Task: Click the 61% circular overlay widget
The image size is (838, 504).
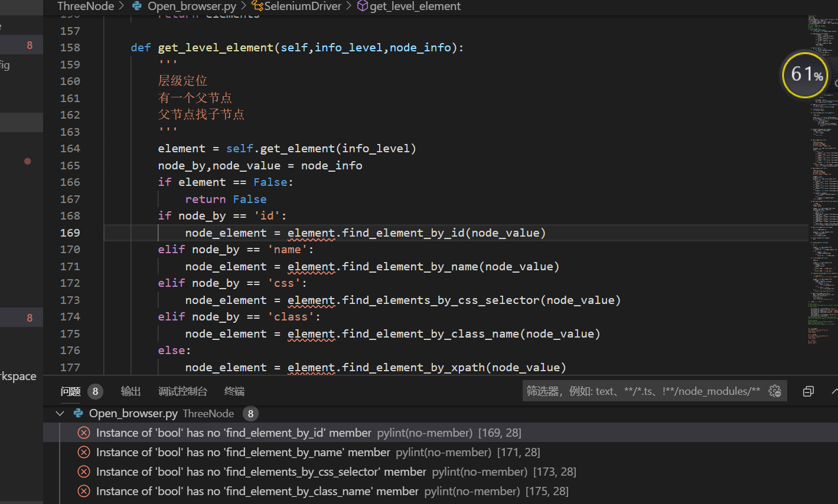Action: pyautogui.click(x=806, y=74)
